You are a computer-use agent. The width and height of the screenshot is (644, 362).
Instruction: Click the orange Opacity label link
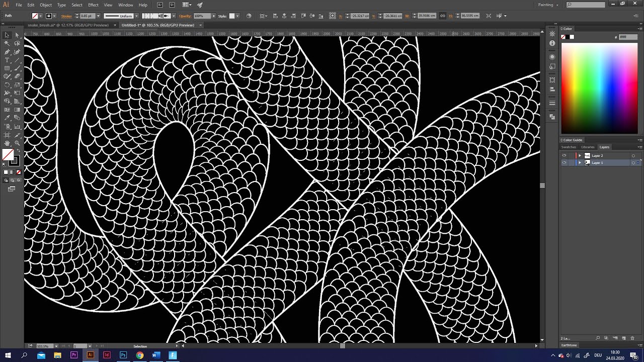coord(185,16)
